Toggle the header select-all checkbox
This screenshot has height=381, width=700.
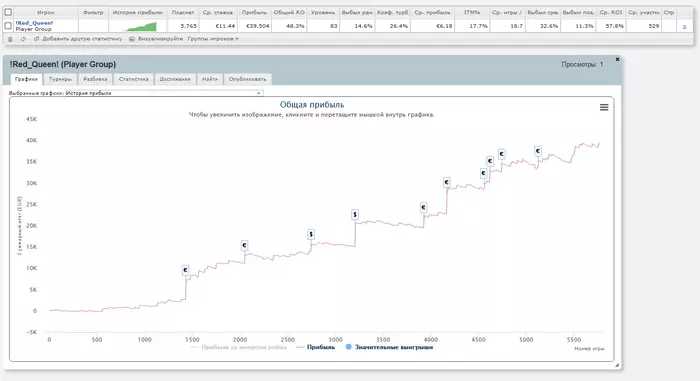tap(8, 12)
